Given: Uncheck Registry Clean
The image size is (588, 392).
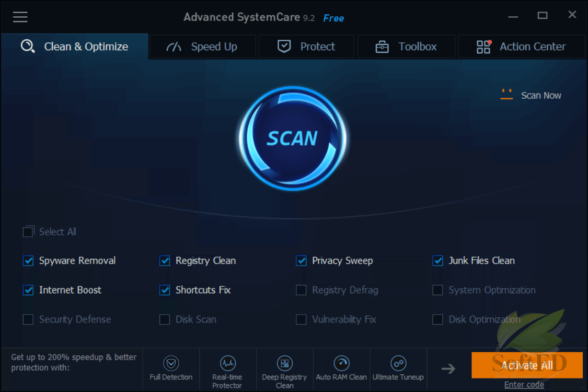Looking at the screenshot, I should pyautogui.click(x=165, y=261).
